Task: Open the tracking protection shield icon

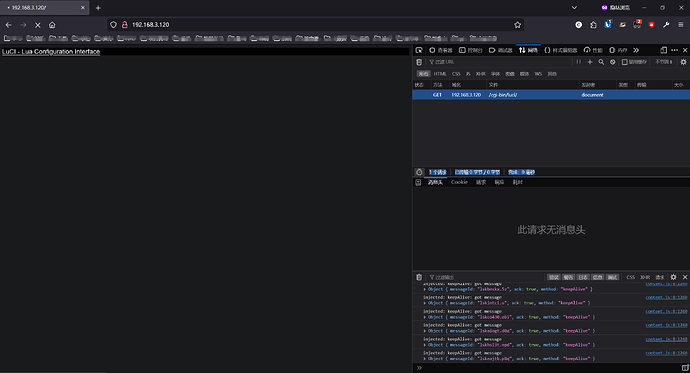Action: click(x=114, y=25)
